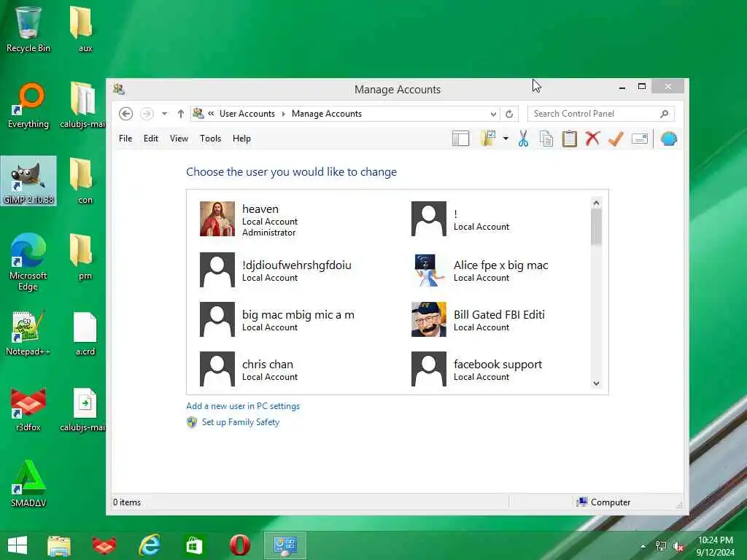
Task: Click the Microsoft Edge desktop shortcut
Action: click(x=28, y=262)
